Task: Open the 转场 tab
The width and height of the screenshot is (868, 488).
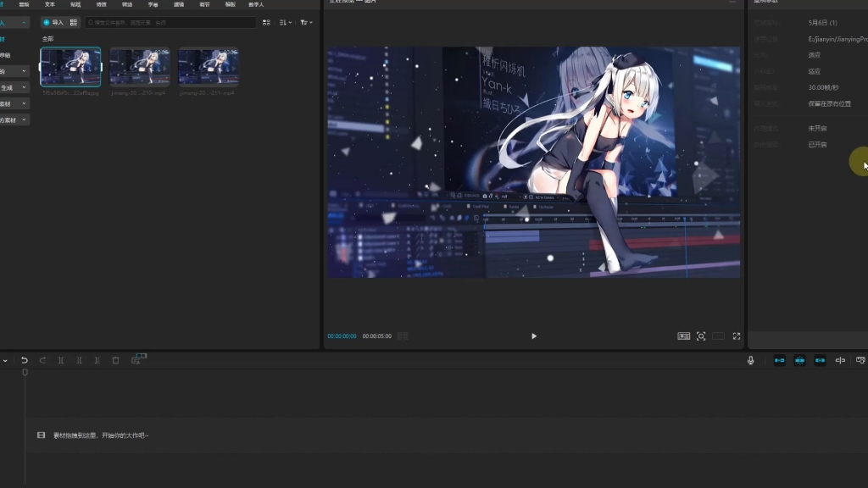Action: click(127, 4)
